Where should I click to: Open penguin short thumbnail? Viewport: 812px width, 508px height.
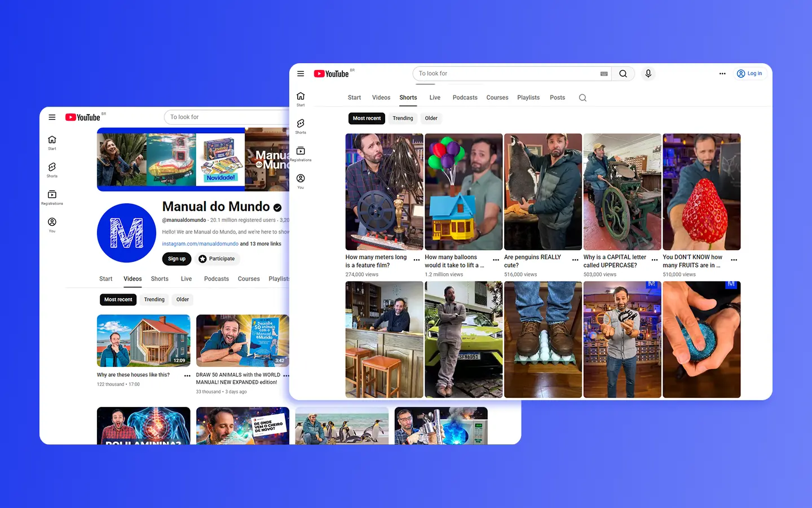point(543,192)
